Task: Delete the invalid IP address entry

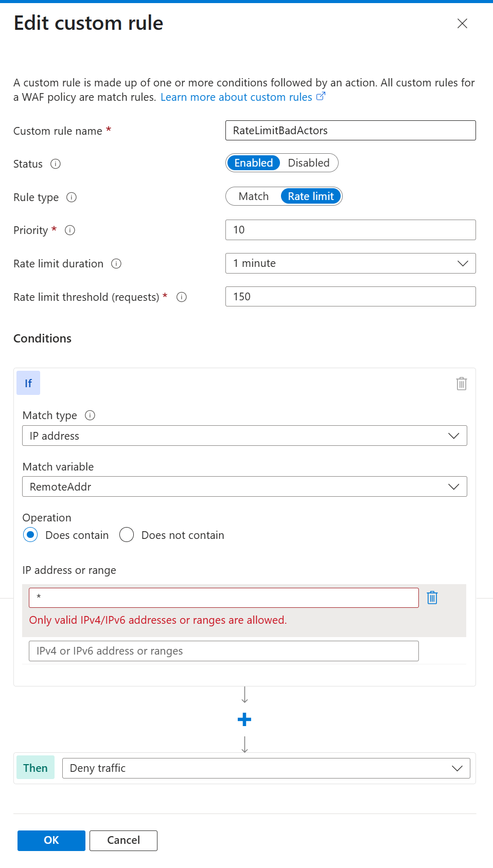Action: pyautogui.click(x=432, y=598)
